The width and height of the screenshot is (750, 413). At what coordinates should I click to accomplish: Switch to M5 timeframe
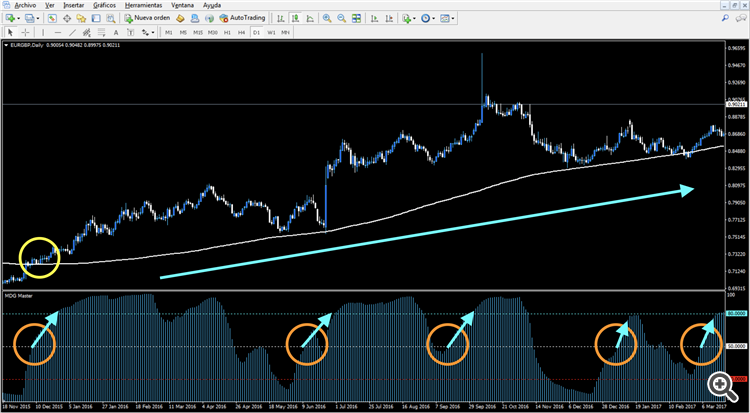(183, 32)
